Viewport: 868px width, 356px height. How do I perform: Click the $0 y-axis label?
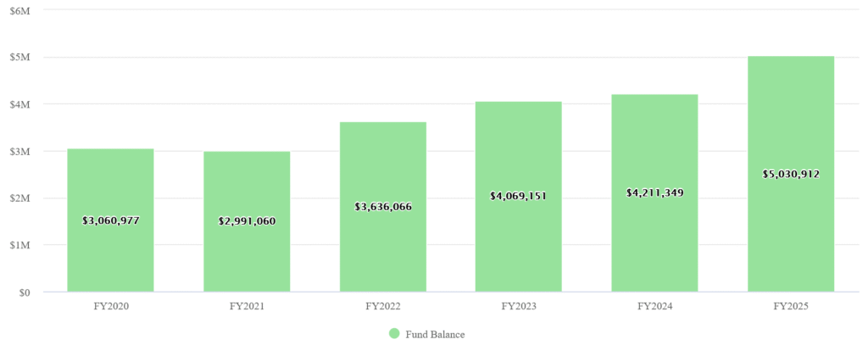25,292
